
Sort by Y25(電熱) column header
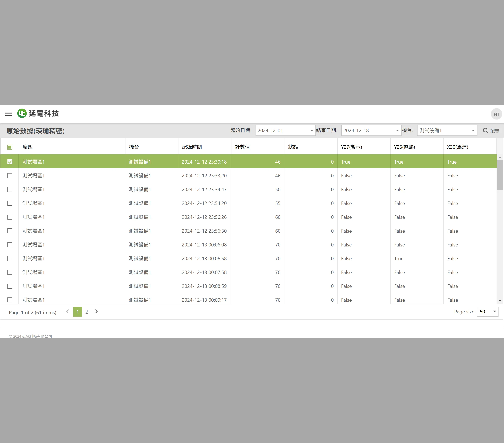point(417,147)
